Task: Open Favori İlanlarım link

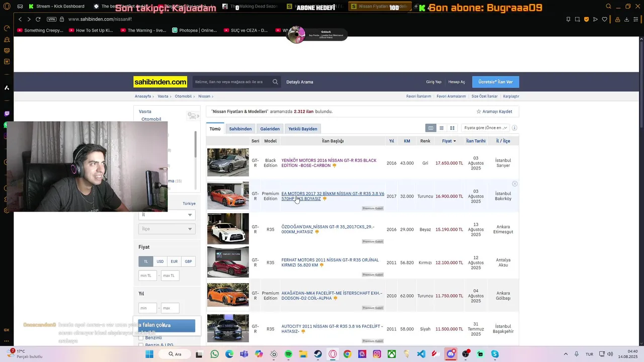Action: tap(419, 96)
